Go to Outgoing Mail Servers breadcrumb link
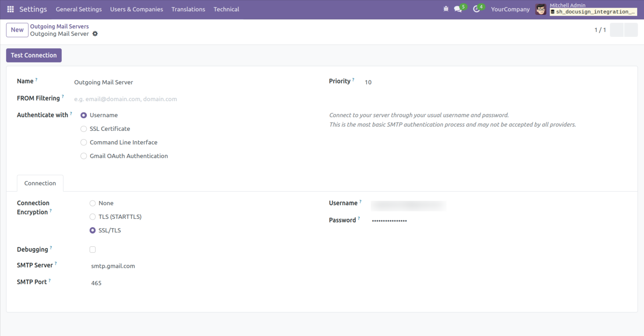 click(59, 26)
